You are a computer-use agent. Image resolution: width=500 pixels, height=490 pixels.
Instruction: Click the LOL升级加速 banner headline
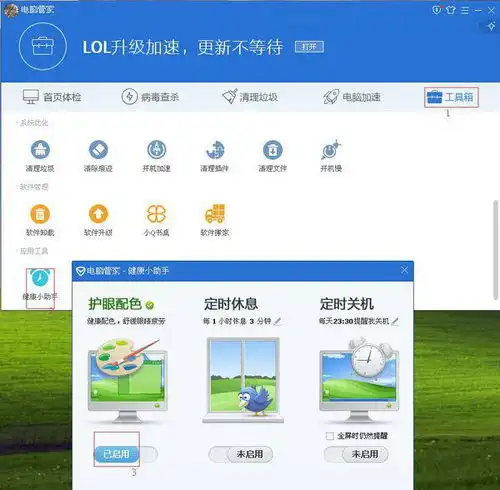pyautogui.click(x=183, y=47)
